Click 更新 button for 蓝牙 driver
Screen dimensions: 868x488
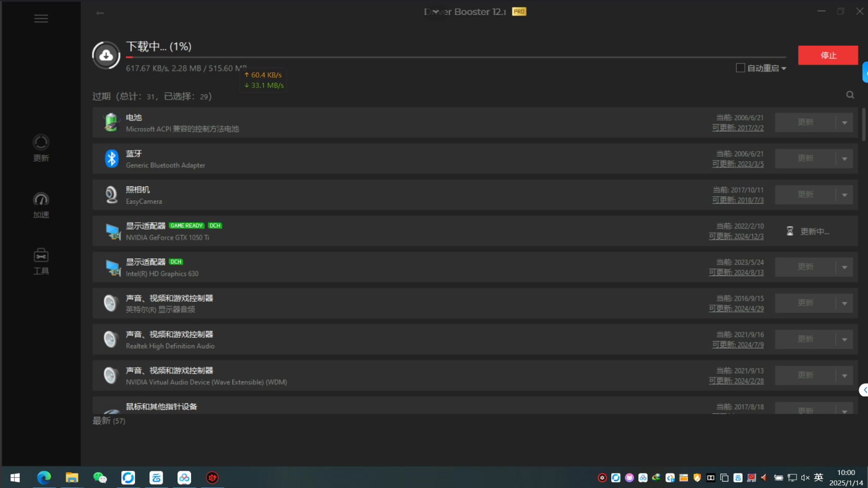[x=806, y=158]
